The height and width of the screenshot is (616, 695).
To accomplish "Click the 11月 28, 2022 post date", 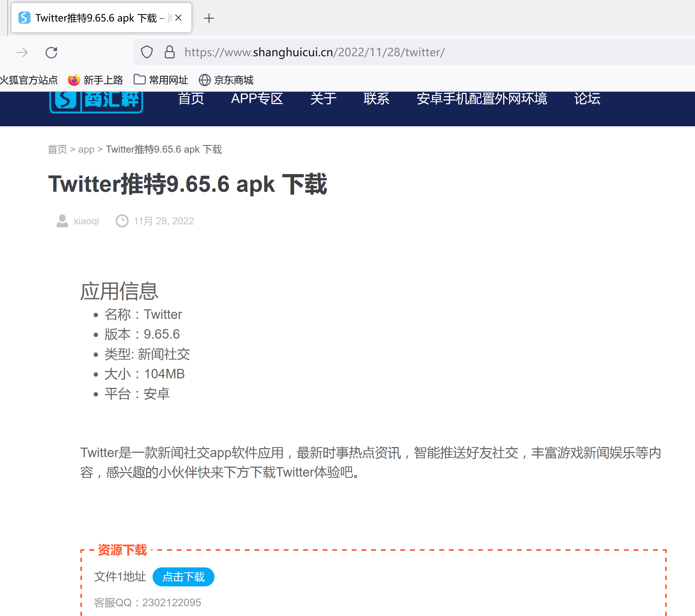I will [164, 221].
